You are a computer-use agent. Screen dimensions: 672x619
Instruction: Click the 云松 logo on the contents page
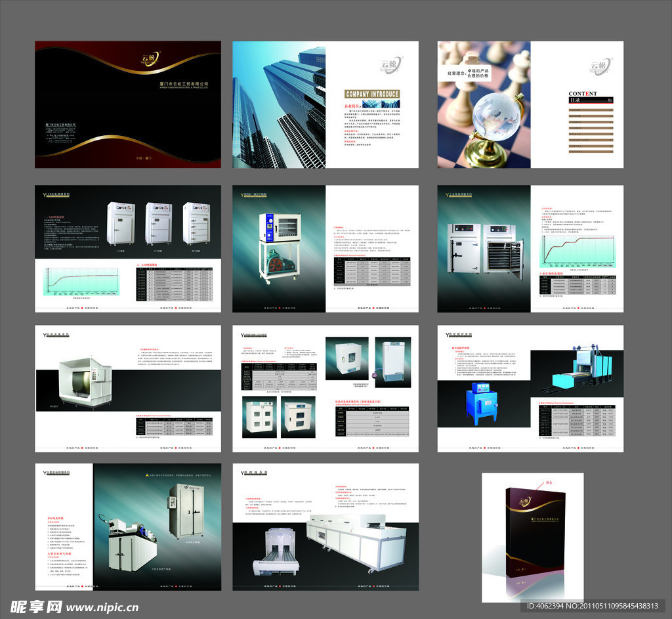(x=600, y=65)
